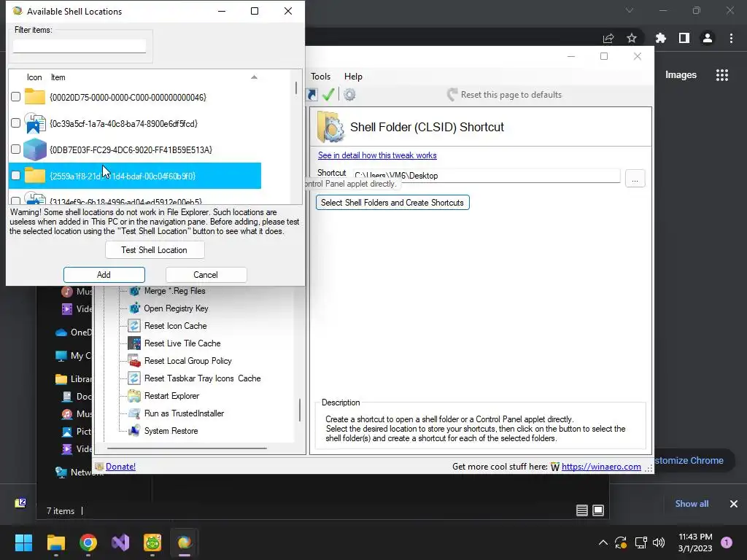Screen dimensions: 747x560
Task: Click the tree panel horizontal scrollbar
Action: coord(187,448)
